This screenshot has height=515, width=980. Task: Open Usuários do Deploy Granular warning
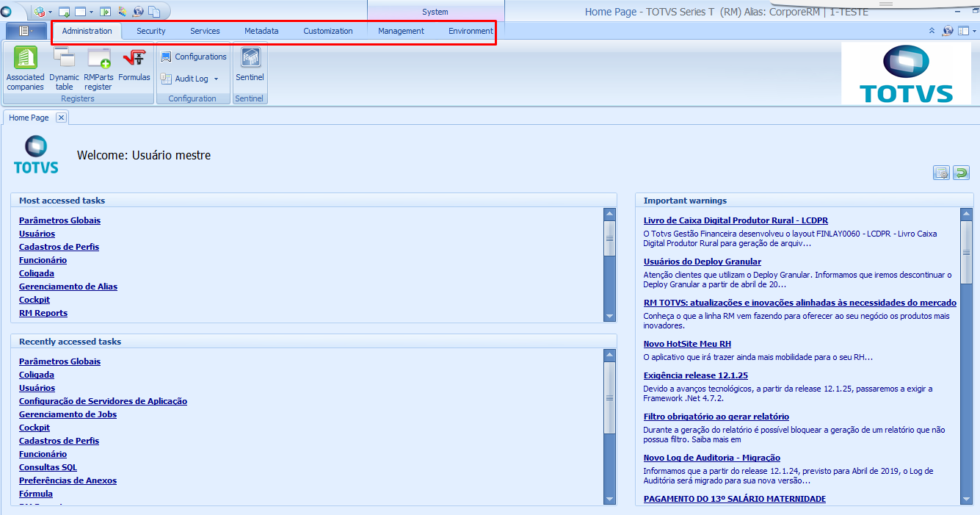click(x=703, y=262)
